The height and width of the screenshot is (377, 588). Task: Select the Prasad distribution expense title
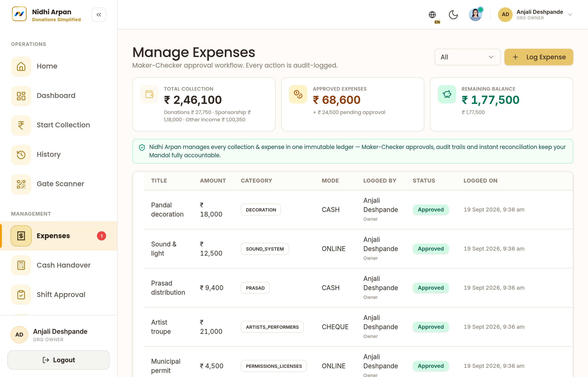(x=168, y=288)
